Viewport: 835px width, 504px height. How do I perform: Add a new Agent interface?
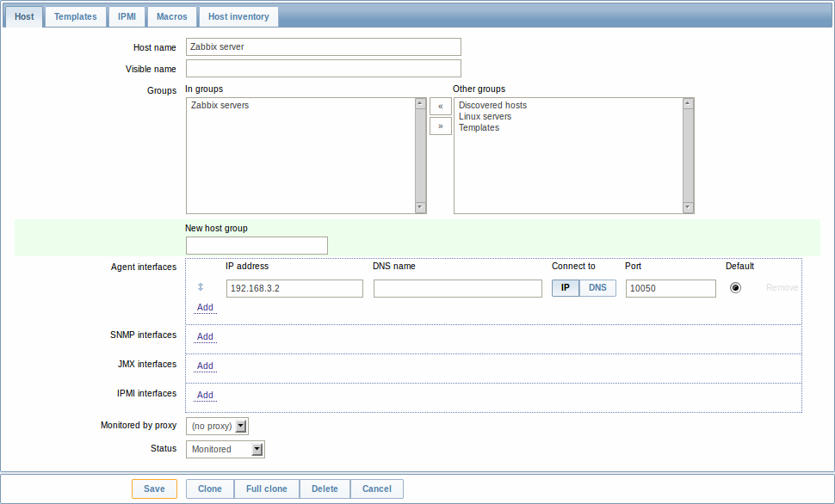(205, 308)
